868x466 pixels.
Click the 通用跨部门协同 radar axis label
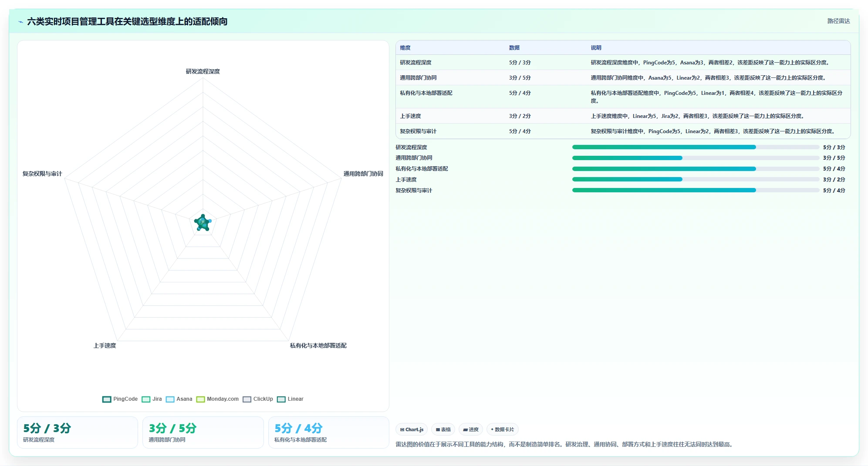(x=363, y=174)
